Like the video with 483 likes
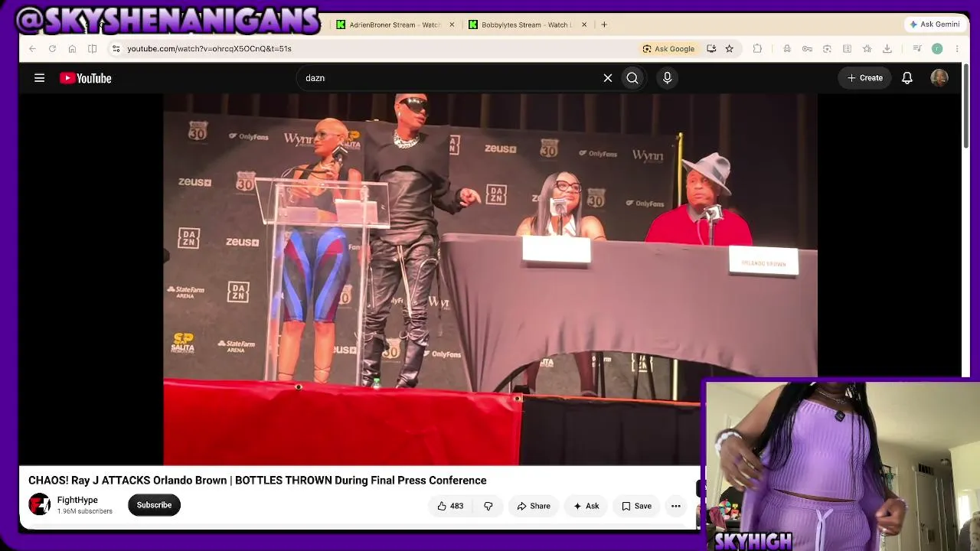Viewport: 980px width, 551px height. coord(450,506)
